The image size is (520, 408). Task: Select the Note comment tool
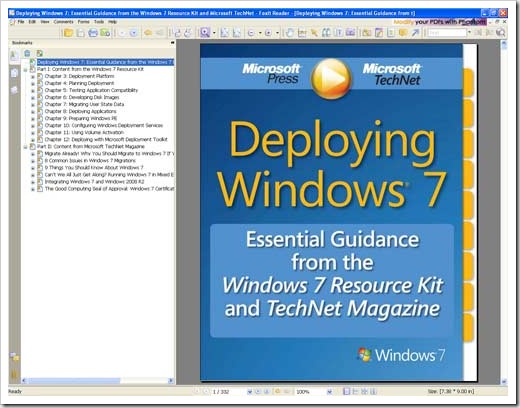403,33
